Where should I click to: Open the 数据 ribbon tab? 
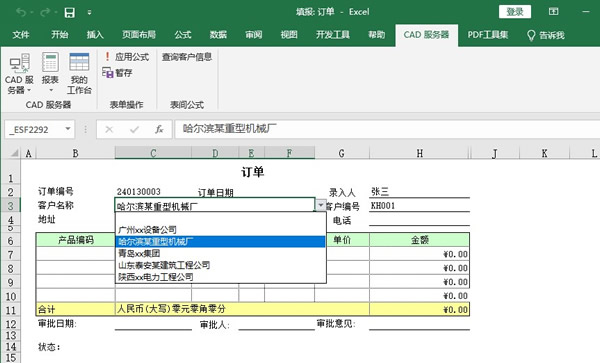[x=218, y=35]
